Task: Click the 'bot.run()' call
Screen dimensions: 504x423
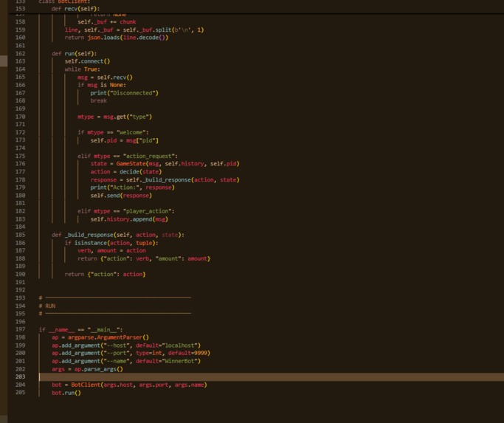Action: [66, 393]
